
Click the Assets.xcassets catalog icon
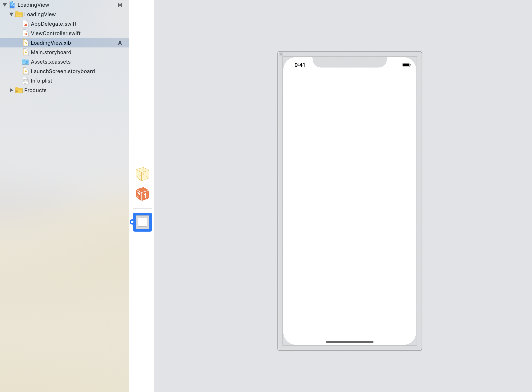pyautogui.click(x=25, y=62)
